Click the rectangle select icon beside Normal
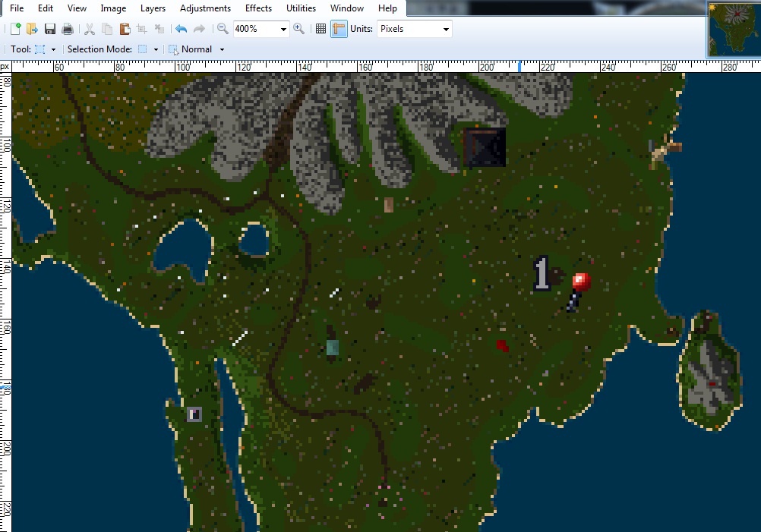The image size is (761, 532). 173,49
